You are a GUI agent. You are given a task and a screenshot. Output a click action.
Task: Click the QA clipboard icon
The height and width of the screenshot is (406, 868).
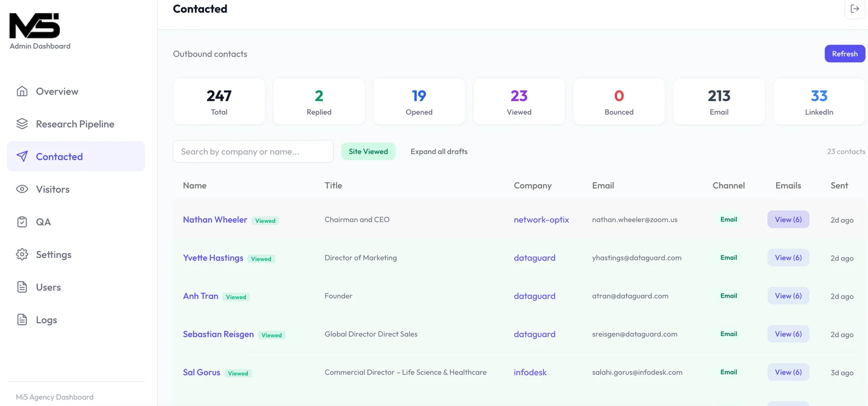(x=22, y=222)
